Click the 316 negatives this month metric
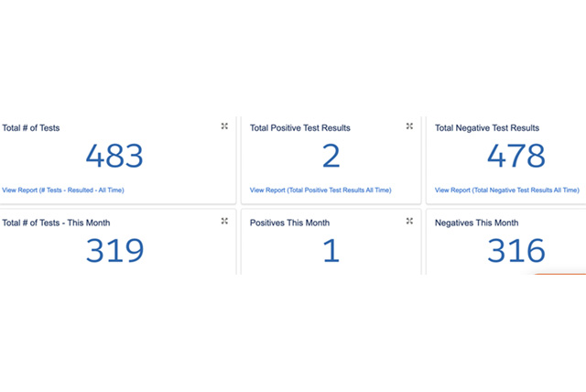586x392 pixels. point(516,250)
